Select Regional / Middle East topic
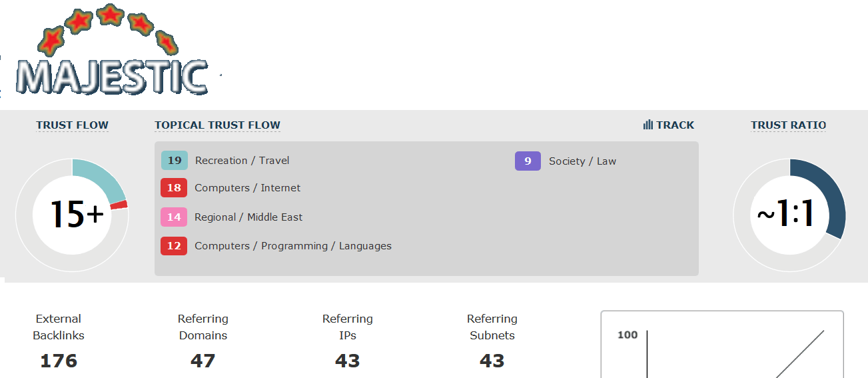Screen dimensions: 868x378 coord(248,217)
